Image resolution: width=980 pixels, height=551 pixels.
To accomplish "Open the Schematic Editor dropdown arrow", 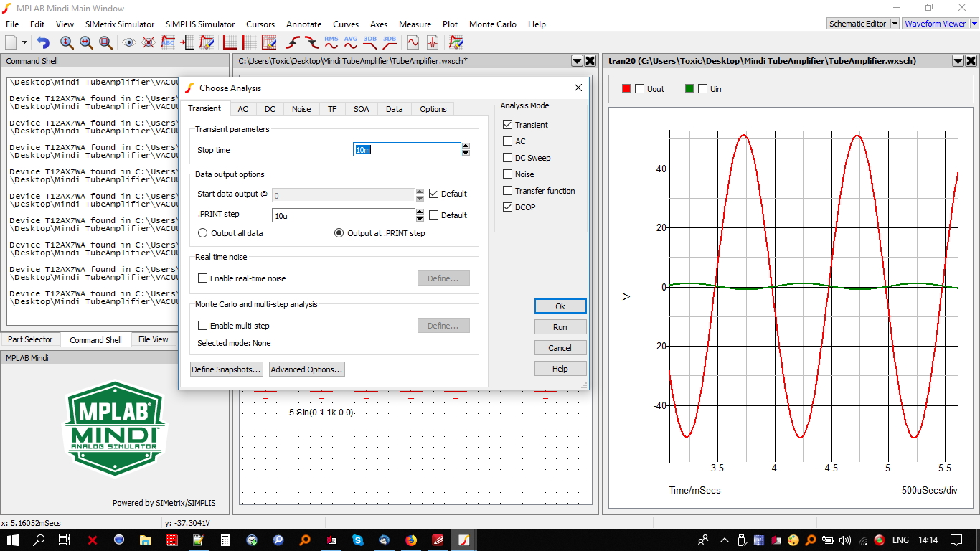I will [895, 24].
